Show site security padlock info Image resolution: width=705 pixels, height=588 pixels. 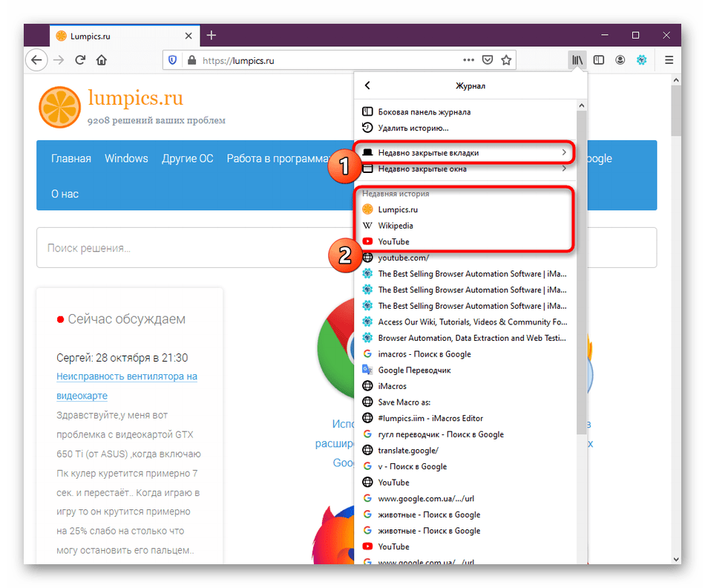[191, 60]
